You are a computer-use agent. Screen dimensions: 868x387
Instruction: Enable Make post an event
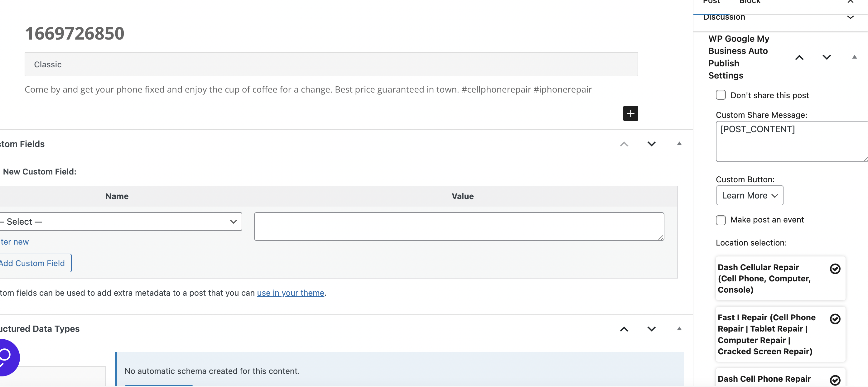pos(721,220)
